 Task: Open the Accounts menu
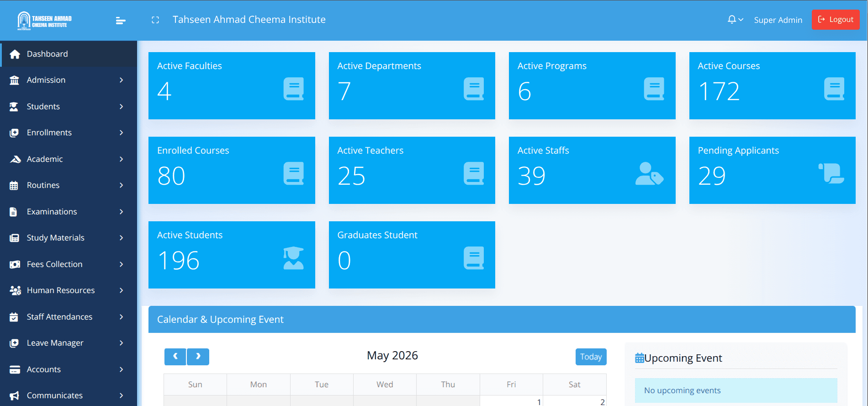pyautogui.click(x=69, y=369)
